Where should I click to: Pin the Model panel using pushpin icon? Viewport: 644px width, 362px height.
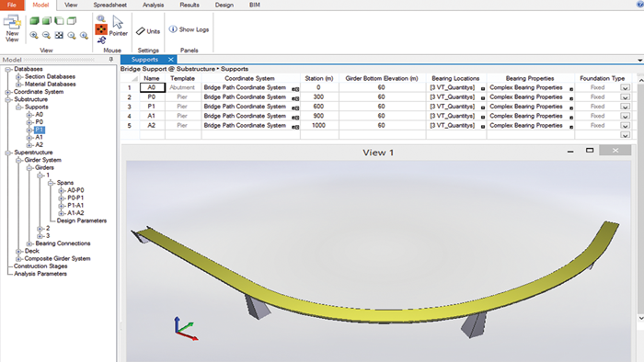pos(111,60)
